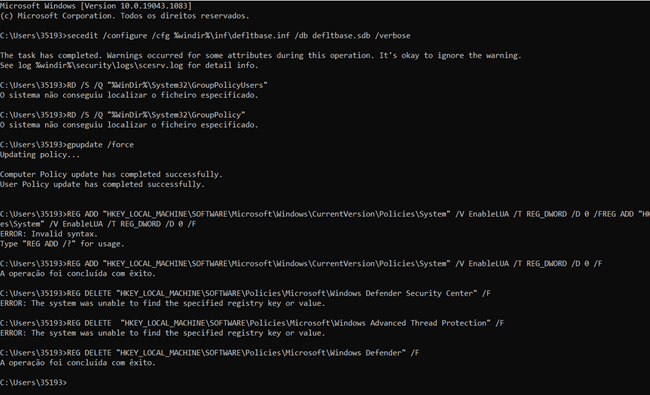Click the Microsoft Corporation copyright line
Screen dimensions: 650x395
[125, 16]
